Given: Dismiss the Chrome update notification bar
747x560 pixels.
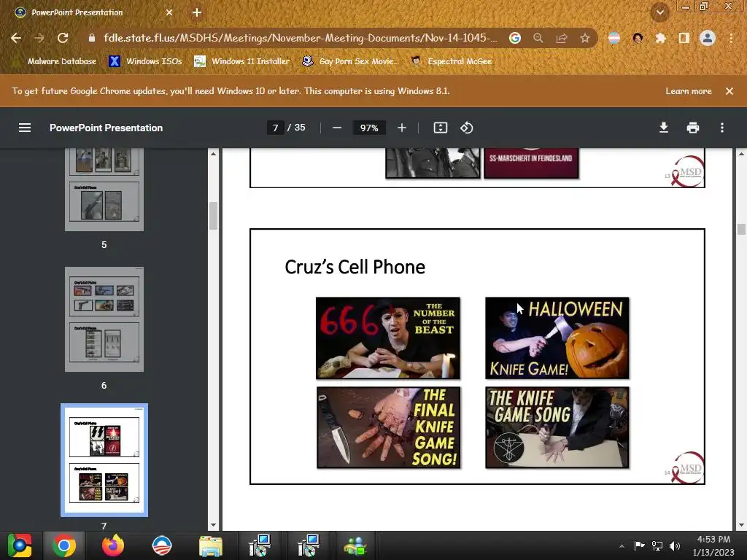Looking at the screenshot, I should 729,91.
